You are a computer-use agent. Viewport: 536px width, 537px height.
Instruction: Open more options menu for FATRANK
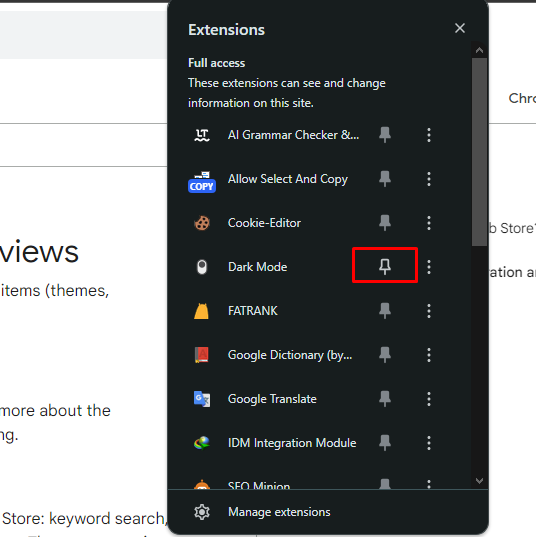click(429, 311)
